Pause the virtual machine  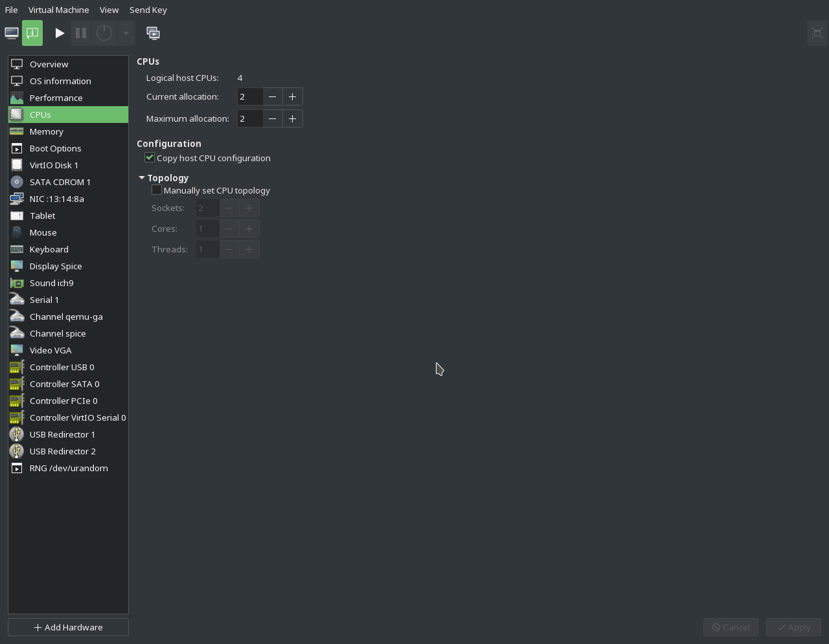coord(80,32)
